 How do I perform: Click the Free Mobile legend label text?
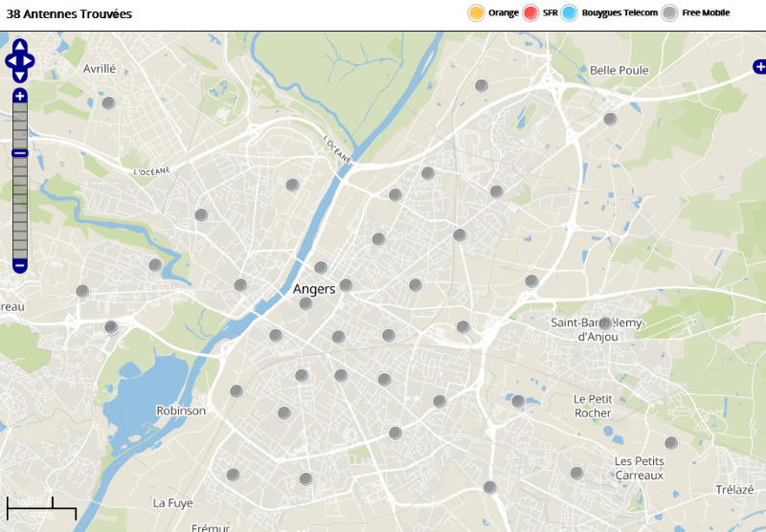(x=706, y=12)
